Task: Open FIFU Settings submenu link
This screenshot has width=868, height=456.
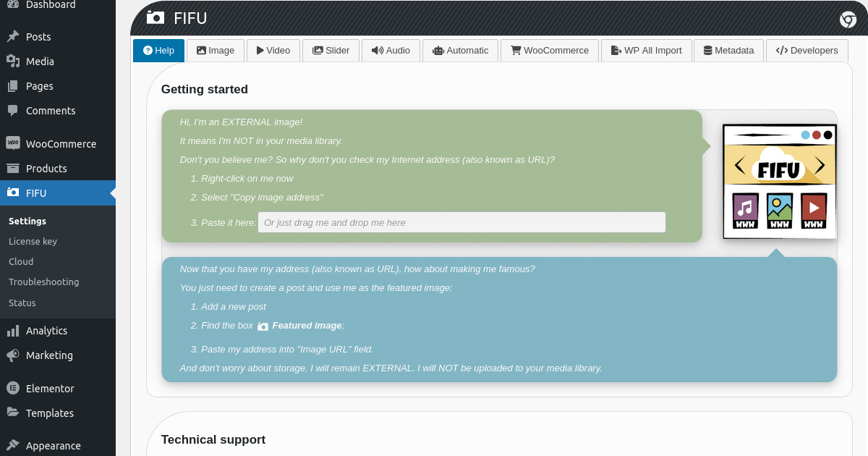Action: click(27, 221)
